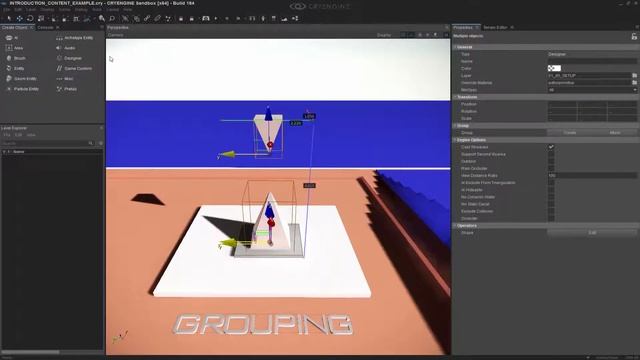This screenshot has width=640, height=360.
Task: Collapse the General properties section
Action: pos(455,47)
